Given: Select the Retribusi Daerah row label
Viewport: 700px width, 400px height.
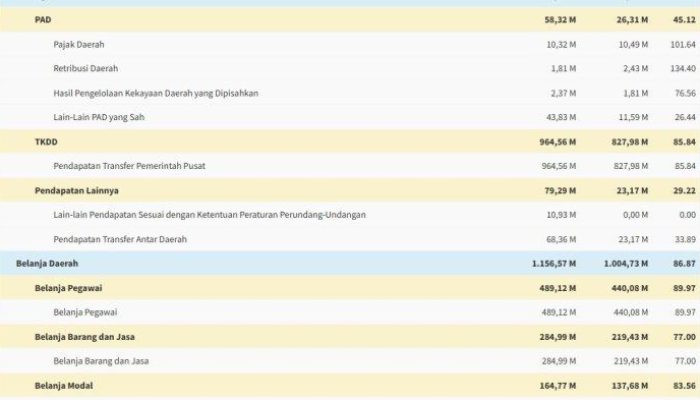Looking at the screenshot, I should click(86, 68).
